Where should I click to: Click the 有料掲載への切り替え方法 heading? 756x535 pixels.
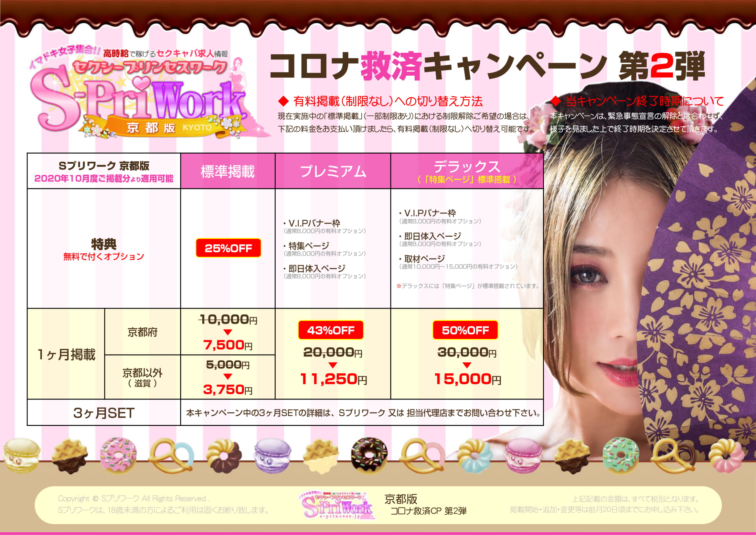coord(387,101)
